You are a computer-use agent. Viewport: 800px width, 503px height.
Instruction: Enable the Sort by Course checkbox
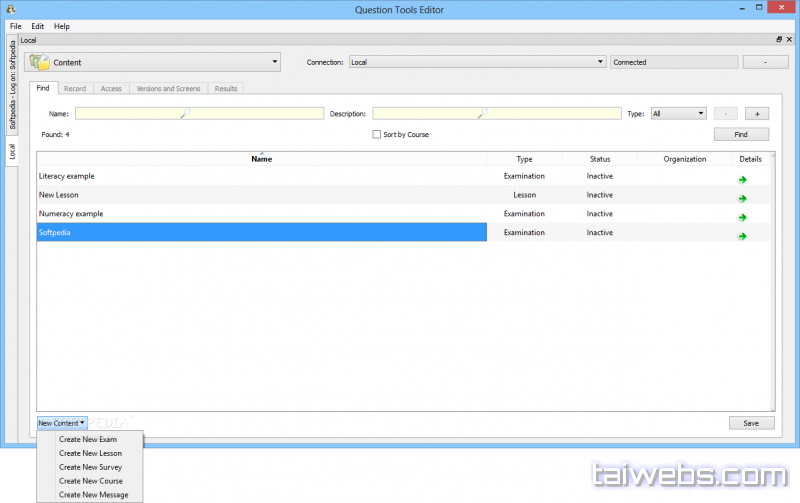click(377, 134)
